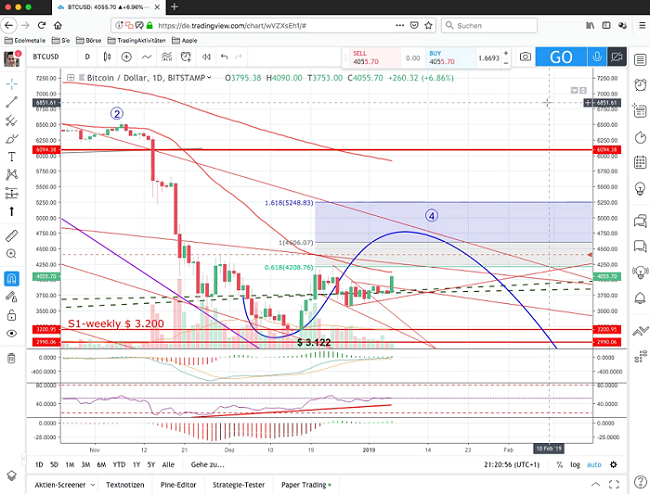Select the text annotation tool
Viewport: 650px width, 494px height.
(x=12, y=157)
